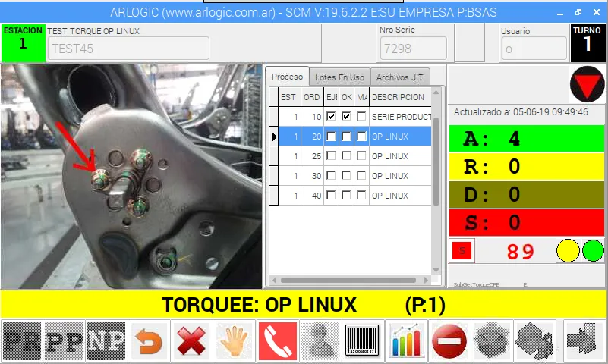The height and width of the screenshot is (364, 608).
Task: Click the Usuario input field
Action: click(x=534, y=49)
